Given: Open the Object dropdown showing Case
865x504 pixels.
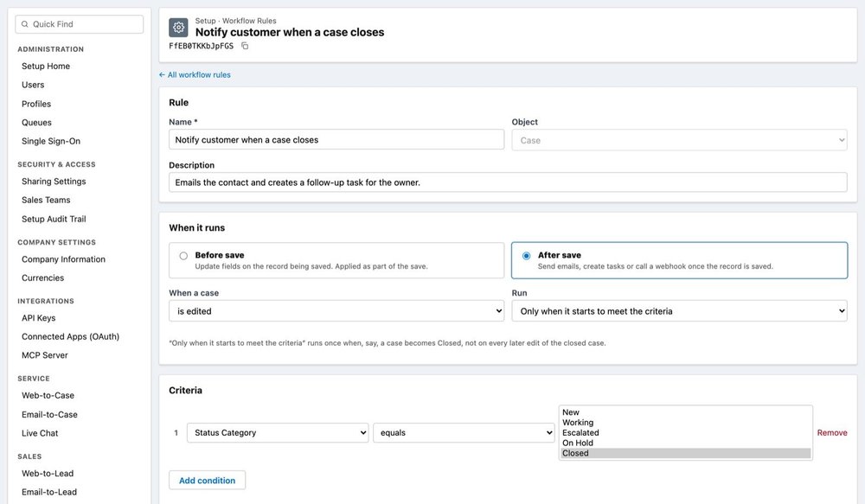Looking at the screenshot, I should click(x=679, y=140).
